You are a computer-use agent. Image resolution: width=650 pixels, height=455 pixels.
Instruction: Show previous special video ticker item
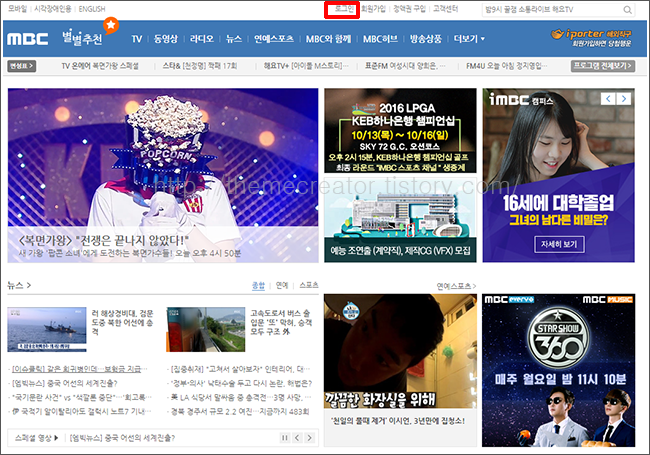pyautogui.click(x=297, y=438)
